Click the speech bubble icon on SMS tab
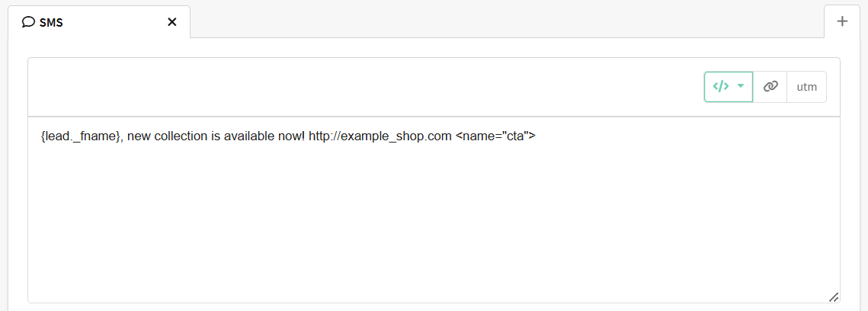Image resolution: width=868 pixels, height=311 pixels. (x=28, y=22)
